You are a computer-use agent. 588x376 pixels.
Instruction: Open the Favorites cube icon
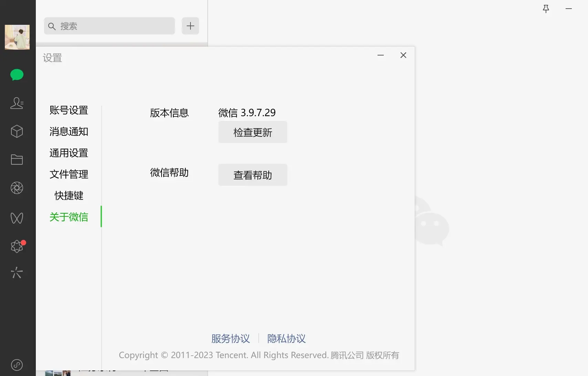coord(17,131)
